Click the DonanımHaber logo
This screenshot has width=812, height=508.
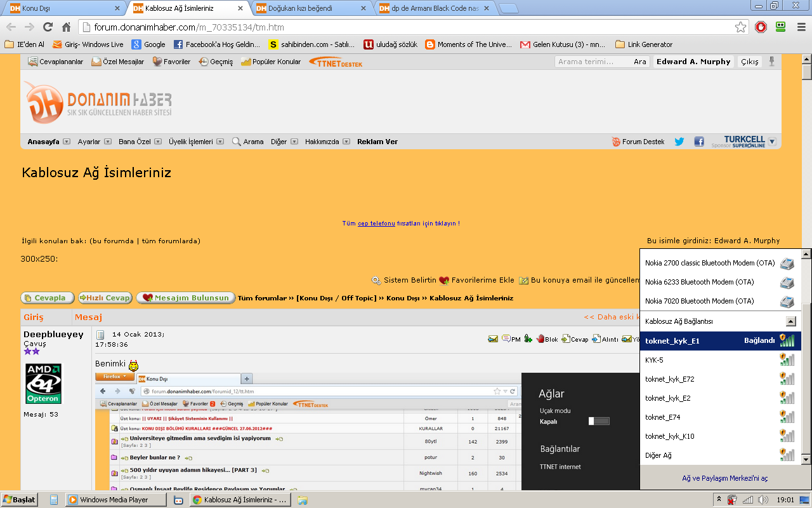tap(98, 102)
